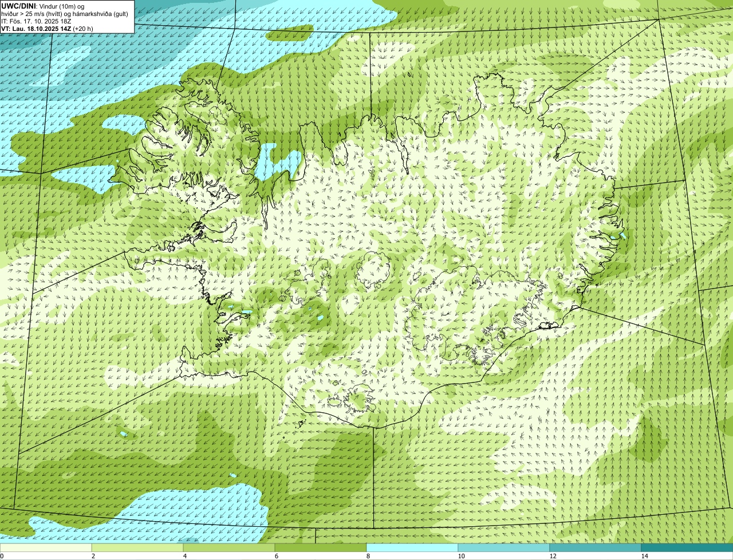This screenshot has width=733, height=560.
Task: Click the 'UWC/DINI' title text
Action: tap(18, 6)
